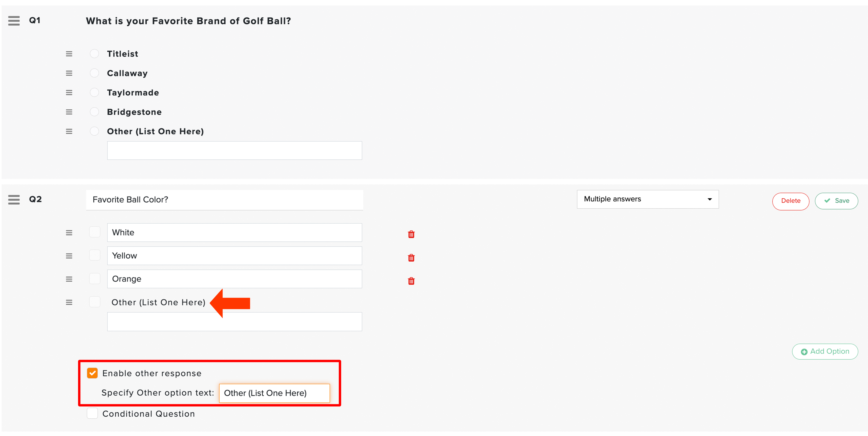Viewport: 868px width, 436px height.
Task: Save question Q2
Action: point(836,201)
